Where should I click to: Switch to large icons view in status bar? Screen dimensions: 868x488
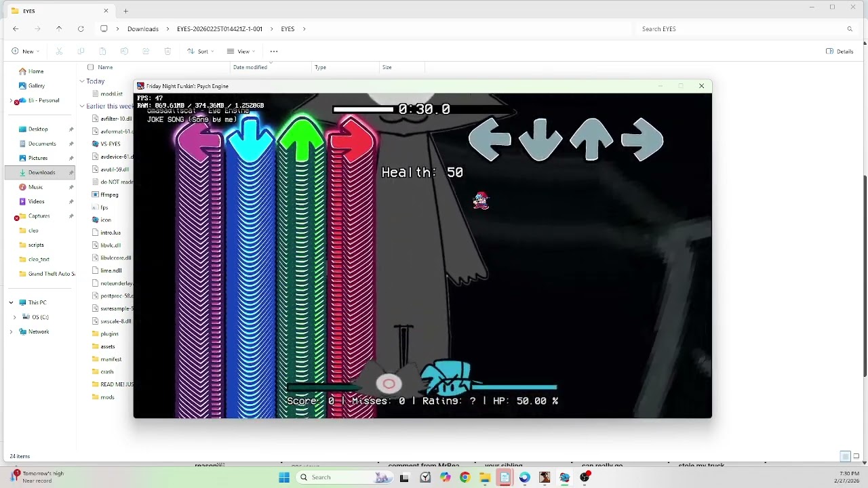click(856, 456)
